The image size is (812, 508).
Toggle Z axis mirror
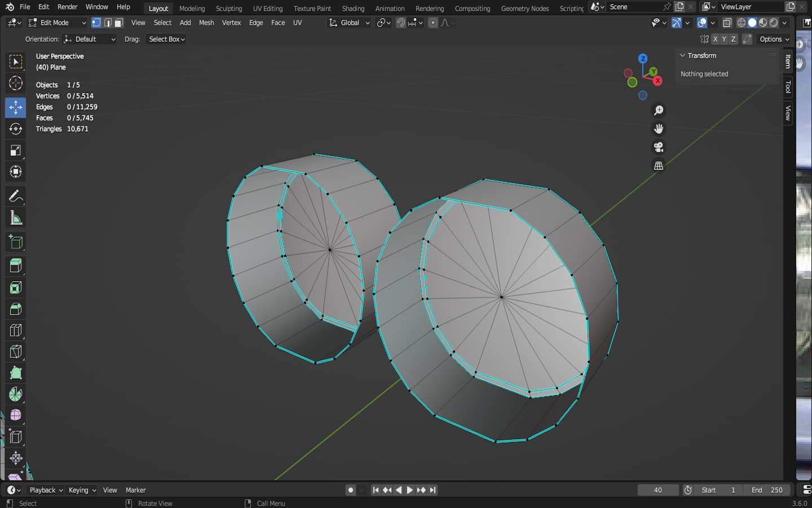(733, 39)
